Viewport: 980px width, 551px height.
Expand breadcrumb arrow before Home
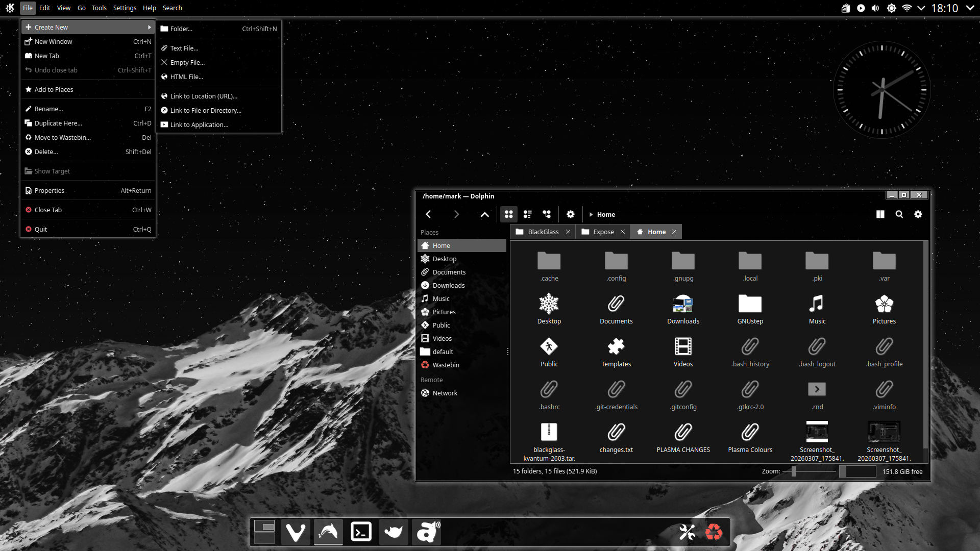coord(591,215)
